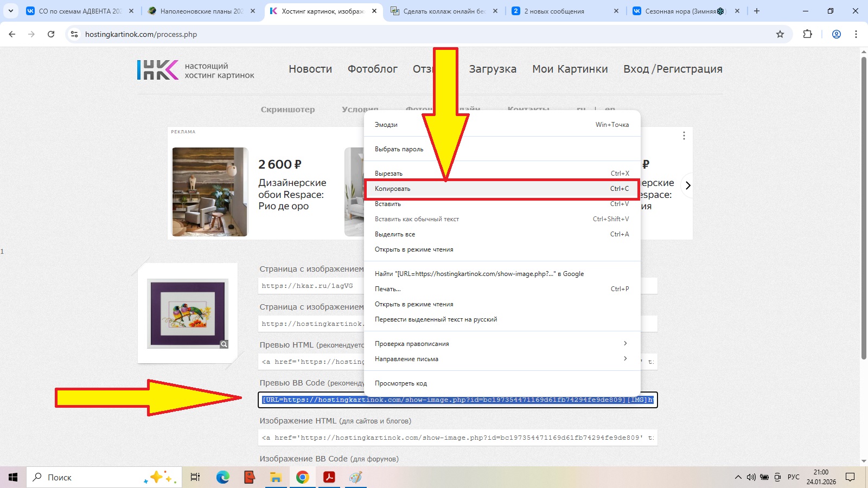Expand the 'Проверка правописания' submenu
Image resolution: width=868 pixels, height=488 pixels.
(502, 344)
